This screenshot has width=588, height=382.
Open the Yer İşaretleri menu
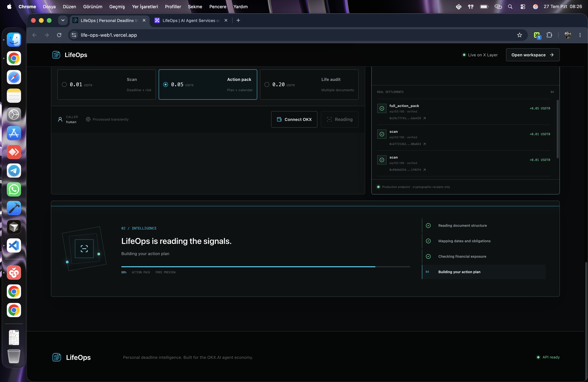[145, 7]
